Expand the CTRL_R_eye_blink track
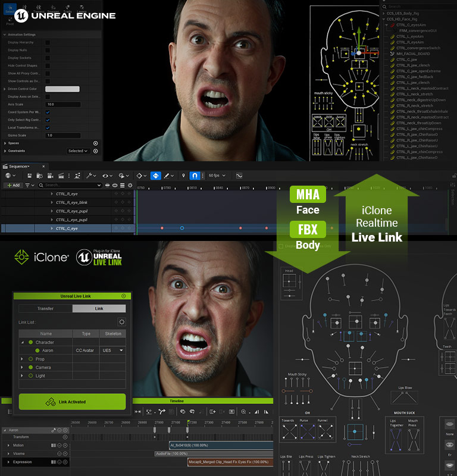 [52, 202]
